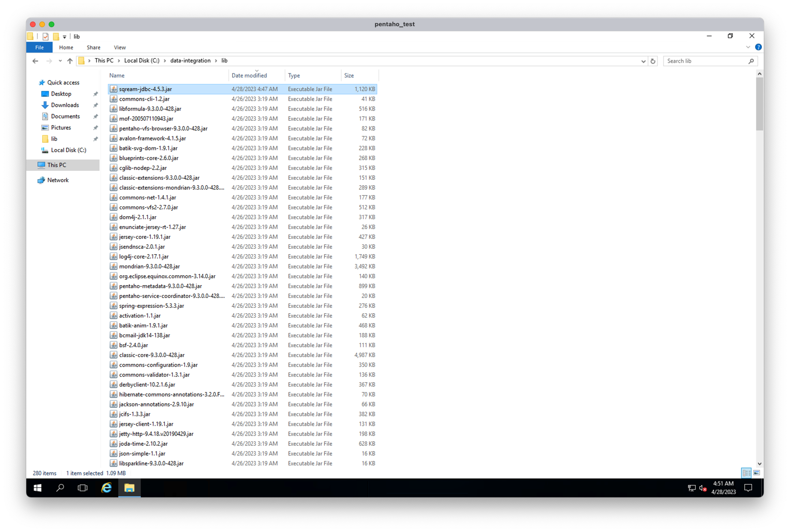This screenshot has width=790, height=532.
Task: Expand the This PC breadcrumb chevron
Action: tap(118, 61)
